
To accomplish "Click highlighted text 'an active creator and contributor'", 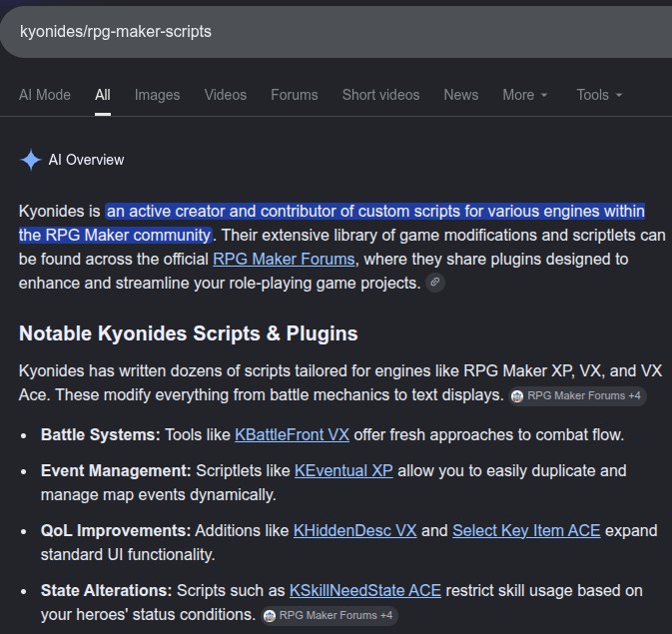I will pos(221,212).
